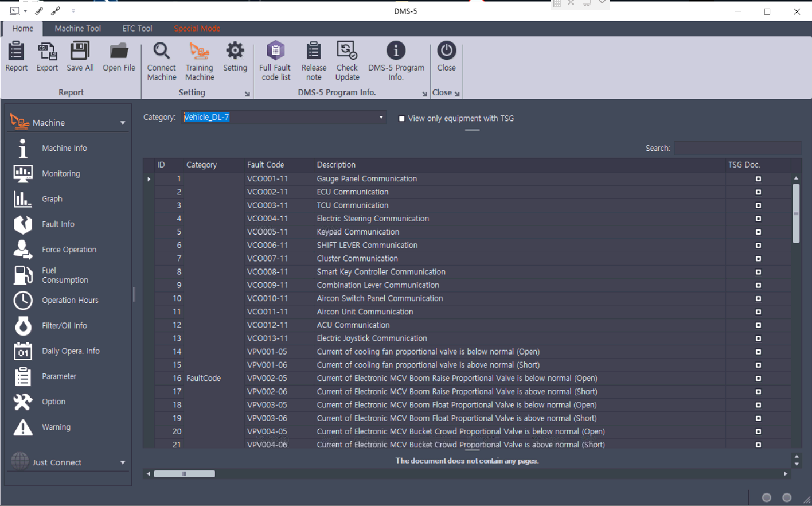Launch the Training Machine tool
Viewport: 812px width, 506px height.
click(x=200, y=61)
